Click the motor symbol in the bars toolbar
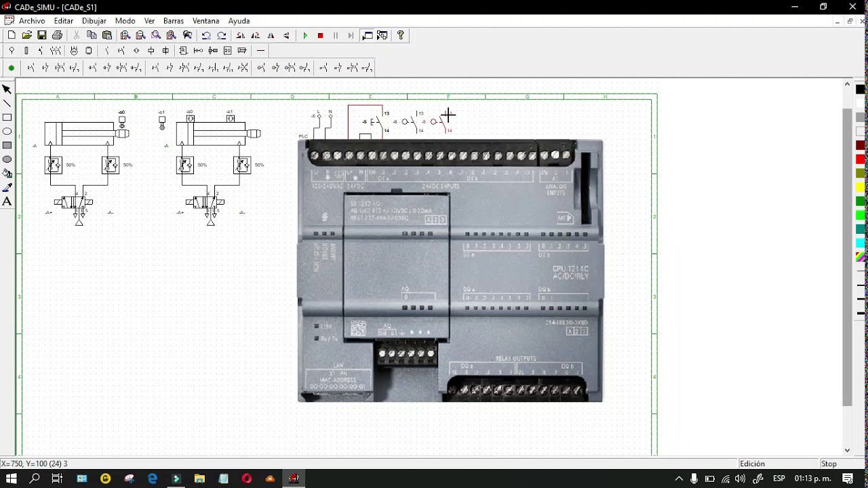This screenshot has height=488, width=868. pyautogui.click(x=74, y=51)
